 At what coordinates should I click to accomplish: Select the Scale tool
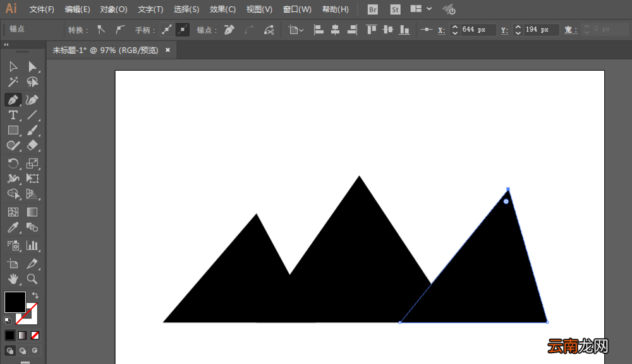tap(32, 163)
